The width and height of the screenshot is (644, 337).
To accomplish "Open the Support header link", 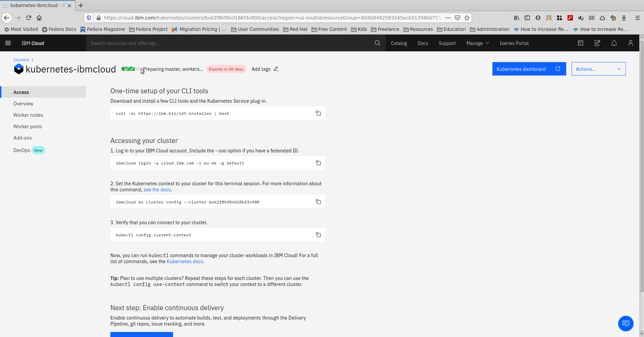I will coord(447,43).
